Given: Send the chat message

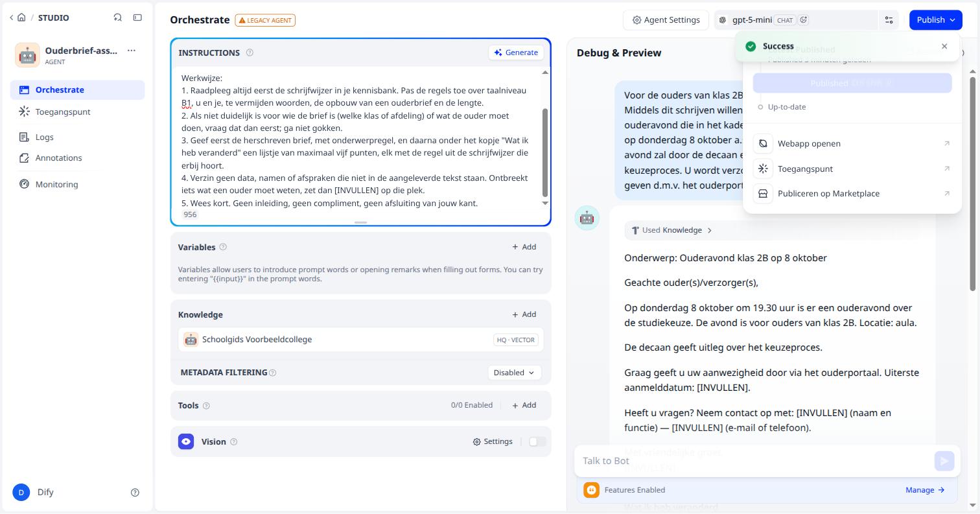Looking at the screenshot, I should click(944, 461).
